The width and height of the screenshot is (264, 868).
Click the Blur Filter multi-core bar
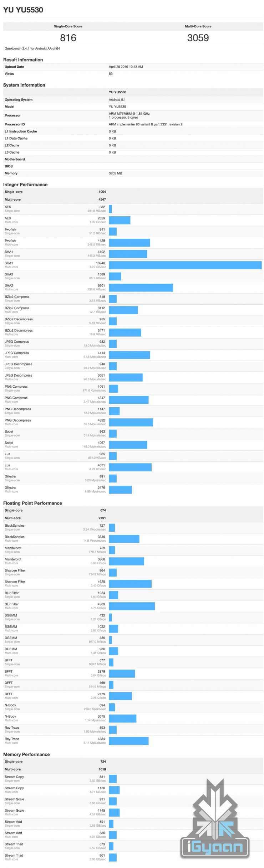pyautogui.click(x=132, y=606)
